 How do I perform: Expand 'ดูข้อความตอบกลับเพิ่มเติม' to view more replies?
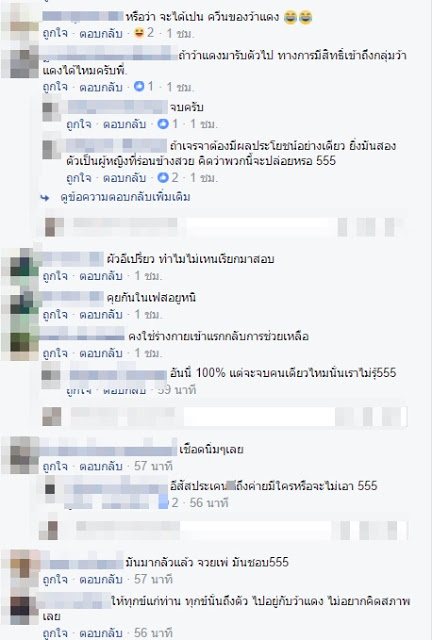pos(125,198)
